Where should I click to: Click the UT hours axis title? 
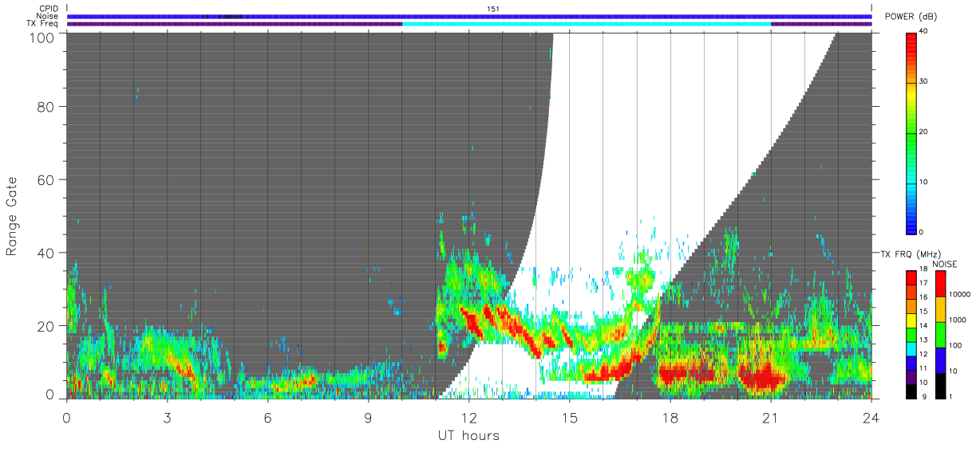(x=468, y=435)
